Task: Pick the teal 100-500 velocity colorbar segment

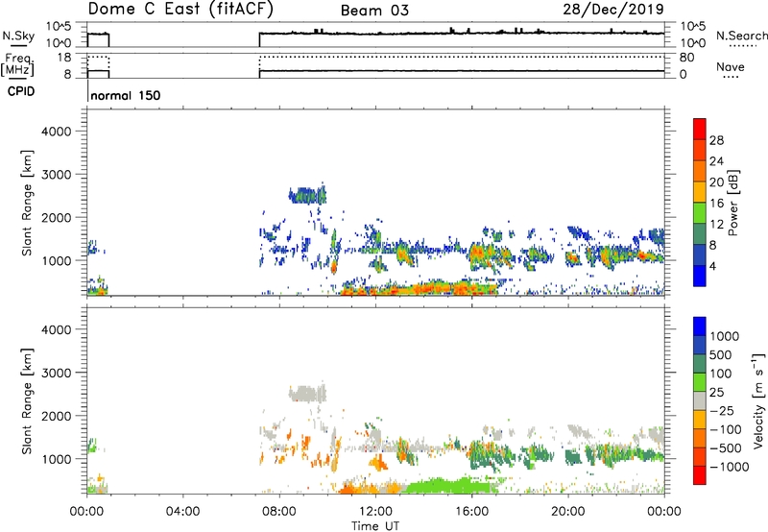Action: click(700, 365)
